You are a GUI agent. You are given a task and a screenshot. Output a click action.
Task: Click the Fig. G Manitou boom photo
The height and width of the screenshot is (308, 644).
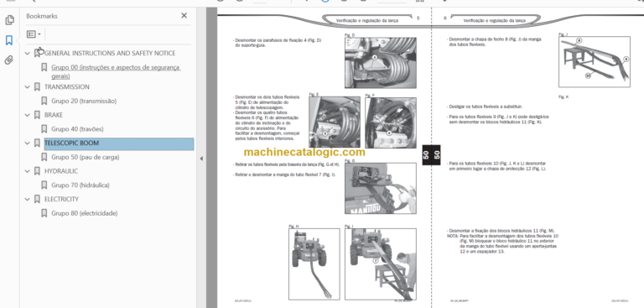point(381,188)
